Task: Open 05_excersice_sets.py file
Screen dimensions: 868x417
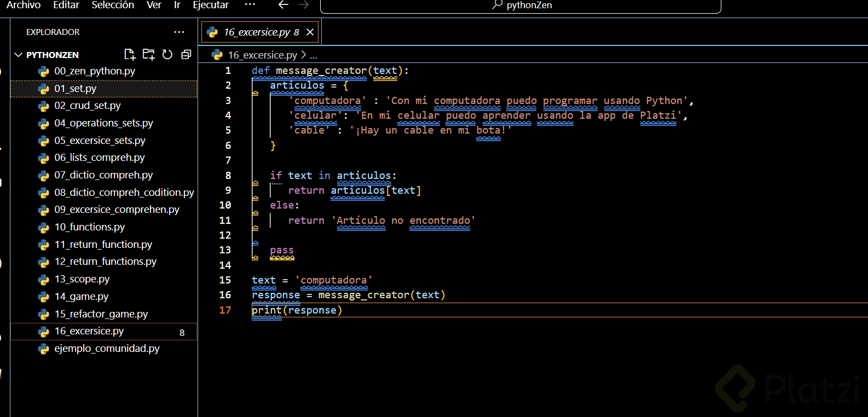Action: (x=104, y=141)
